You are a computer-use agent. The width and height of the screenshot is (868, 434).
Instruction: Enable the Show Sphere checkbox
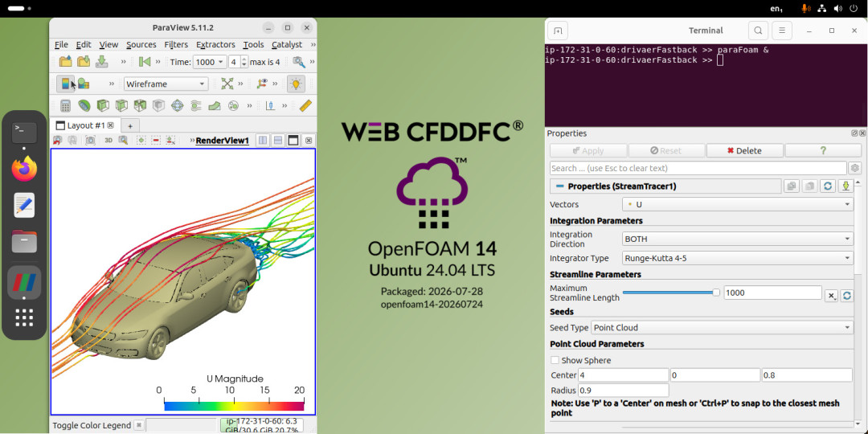[555, 360]
